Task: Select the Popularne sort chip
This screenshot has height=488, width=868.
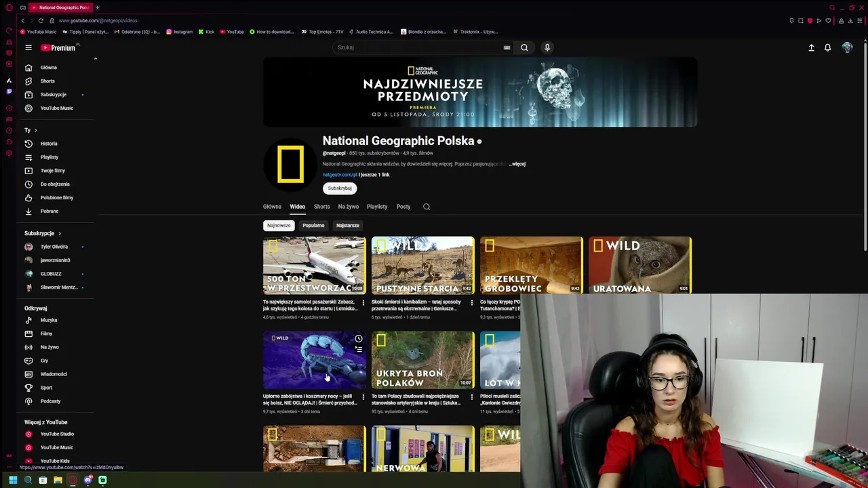Action: [313, 225]
